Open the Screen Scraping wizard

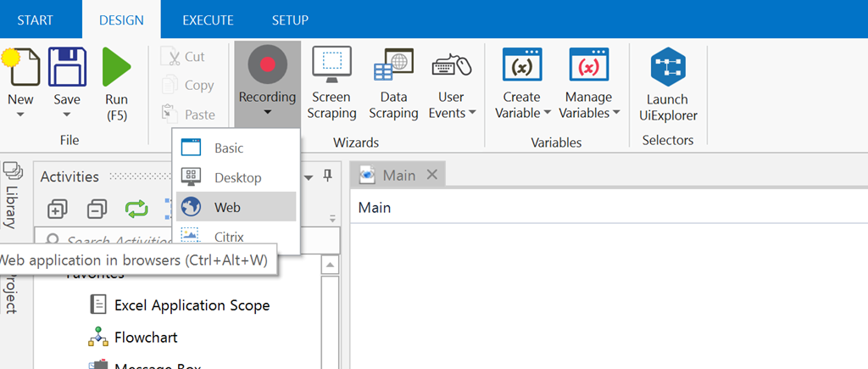(331, 83)
